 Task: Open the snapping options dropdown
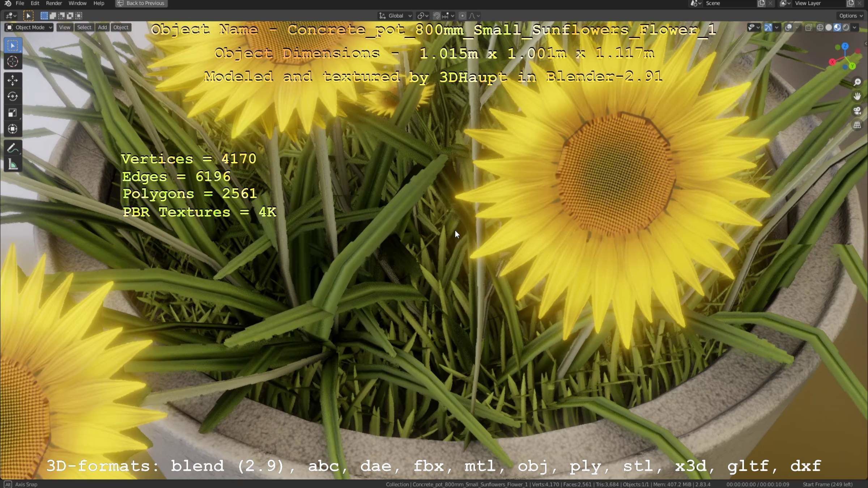(448, 16)
